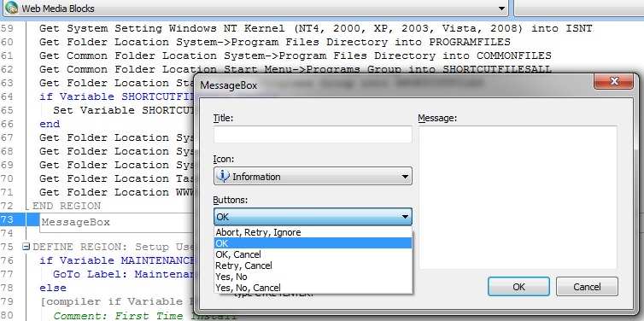Select the Get Folder Location WWW line 71
644x321 pixels.
(116, 192)
